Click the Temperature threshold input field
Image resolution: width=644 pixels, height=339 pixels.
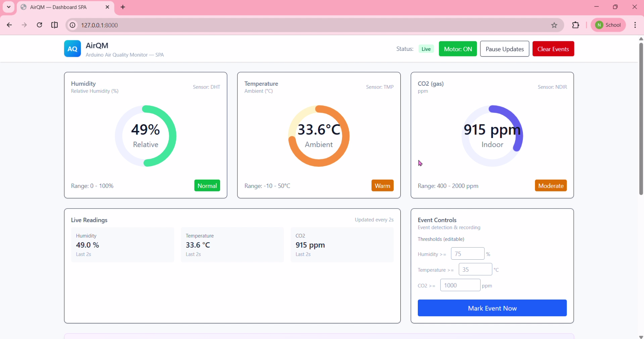point(475,269)
